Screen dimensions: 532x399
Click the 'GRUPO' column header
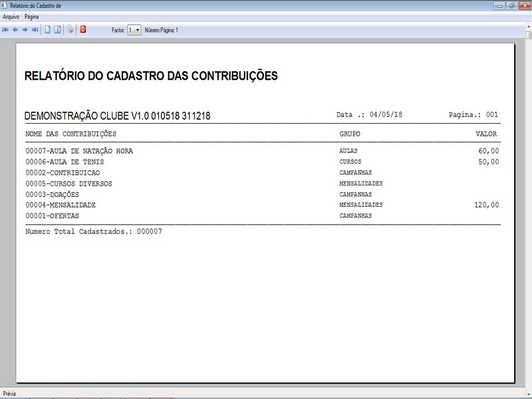point(350,134)
